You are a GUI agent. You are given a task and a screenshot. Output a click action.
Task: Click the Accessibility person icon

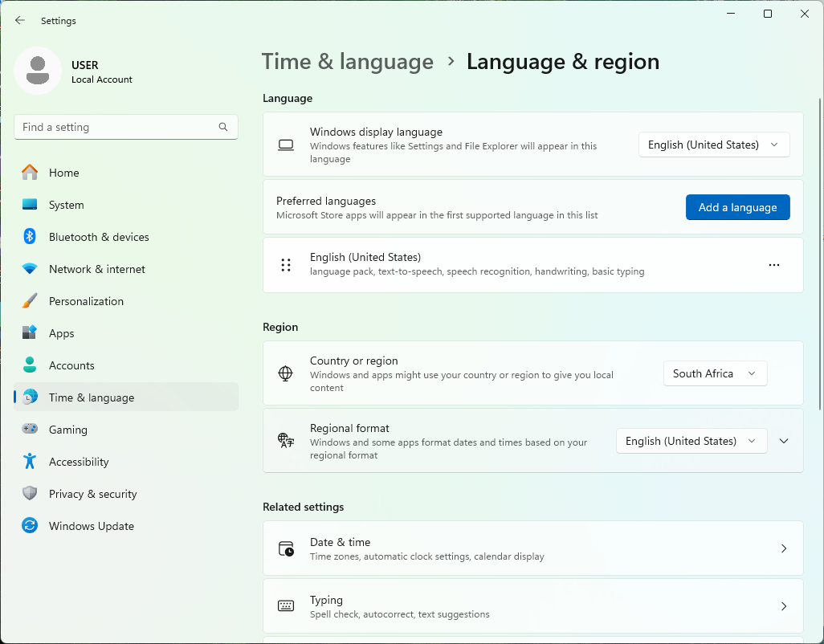click(30, 462)
